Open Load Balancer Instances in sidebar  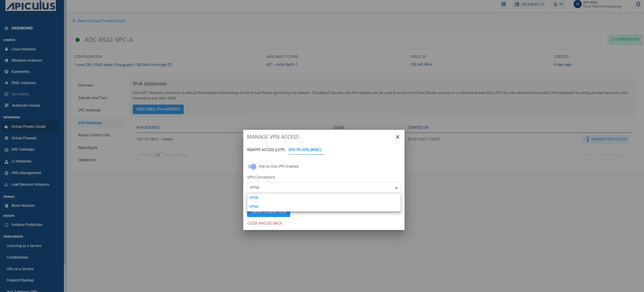(30, 184)
